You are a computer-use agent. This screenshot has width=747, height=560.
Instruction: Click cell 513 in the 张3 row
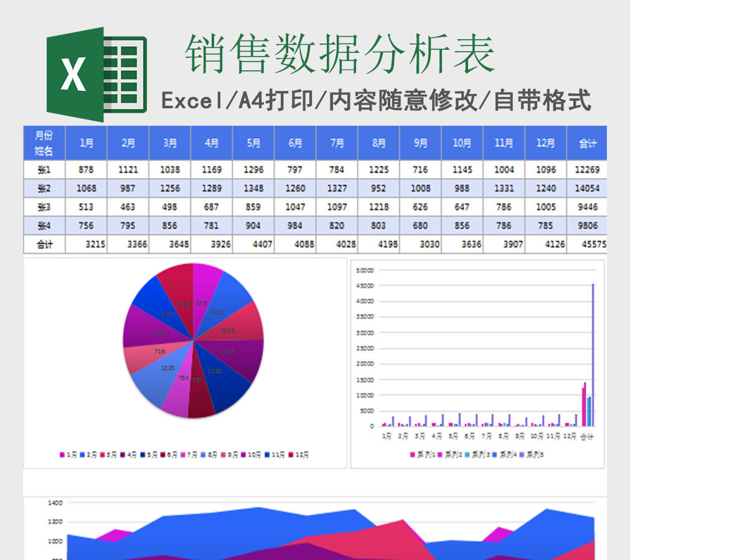[87, 207]
